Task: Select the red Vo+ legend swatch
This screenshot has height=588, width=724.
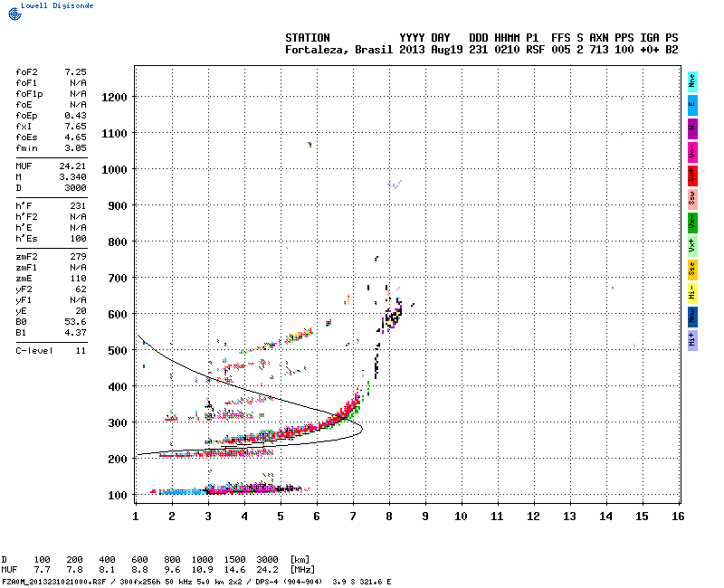Action: coord(692,175)
